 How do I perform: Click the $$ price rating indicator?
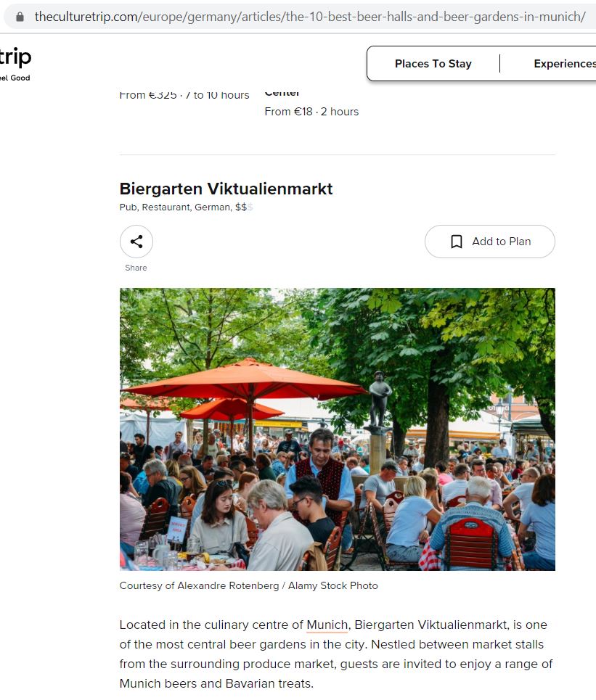click(x=244, y=207)
